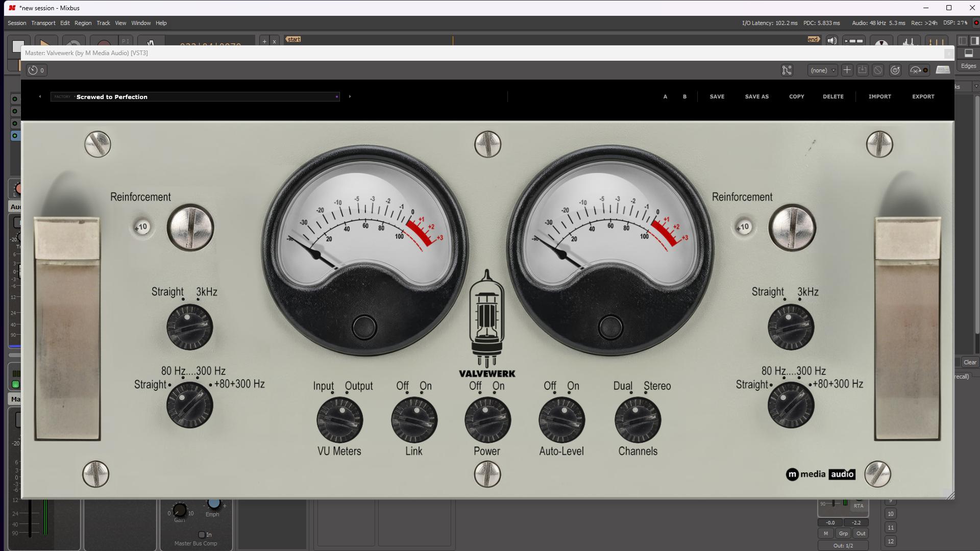Image resolution: width=980 pixels, height=551 pixels.
Task: Adjust the Gain knob in Master Bus Comp
Action: click(x=180, y=509)
